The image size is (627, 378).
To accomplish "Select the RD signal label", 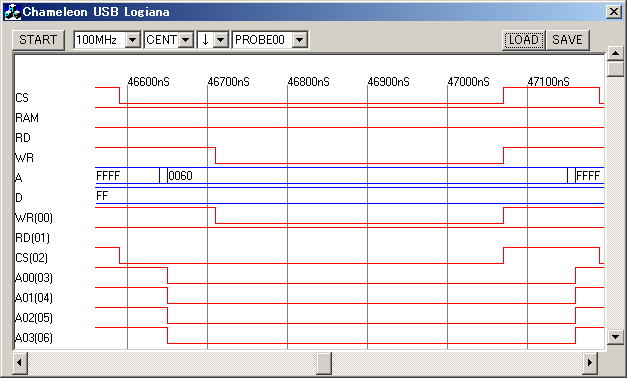I will coord(23,138).
